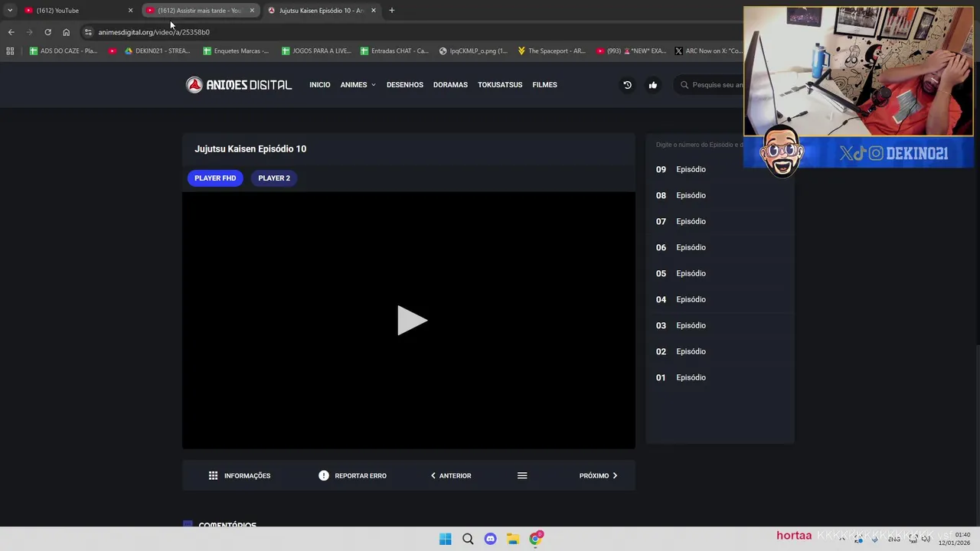Open the Windows Start menu
980x551 pixels.
(x=446, y=539)
